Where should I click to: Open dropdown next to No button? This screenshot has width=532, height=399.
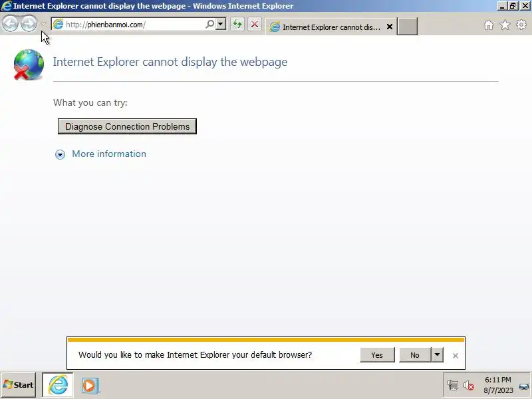(x=437, y=355)
